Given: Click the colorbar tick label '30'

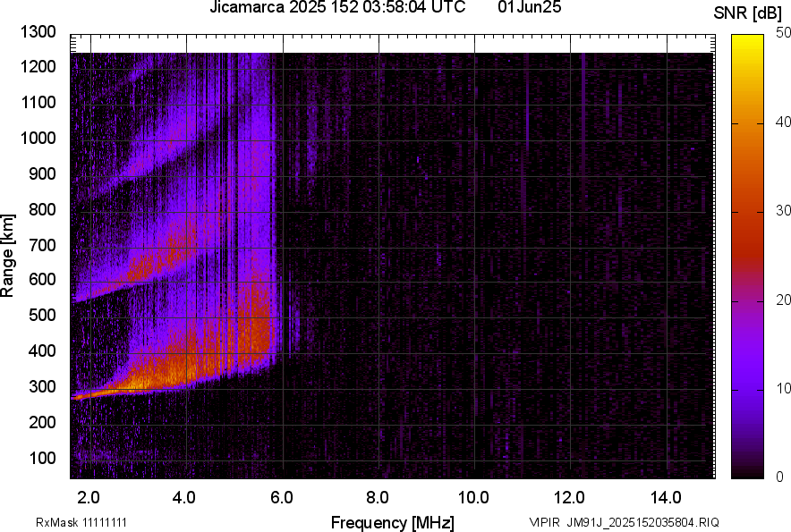Looking at the screenshot, I should [x=783, y=210].
